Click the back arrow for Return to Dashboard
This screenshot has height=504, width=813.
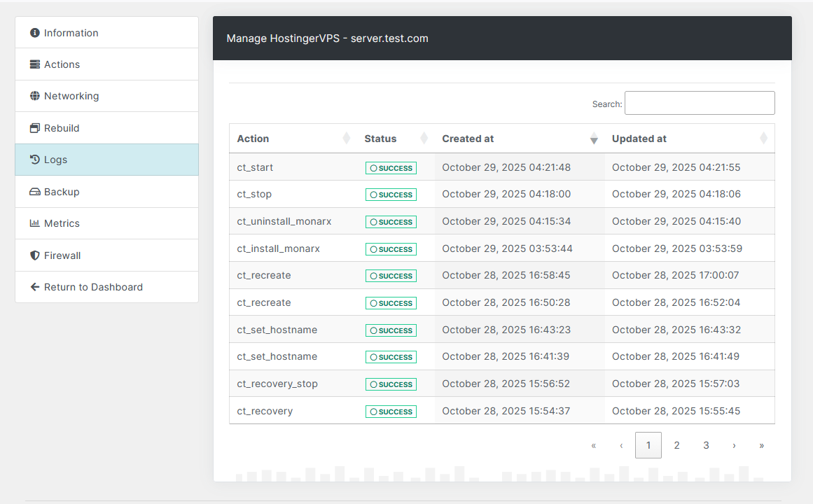point(34,287)
